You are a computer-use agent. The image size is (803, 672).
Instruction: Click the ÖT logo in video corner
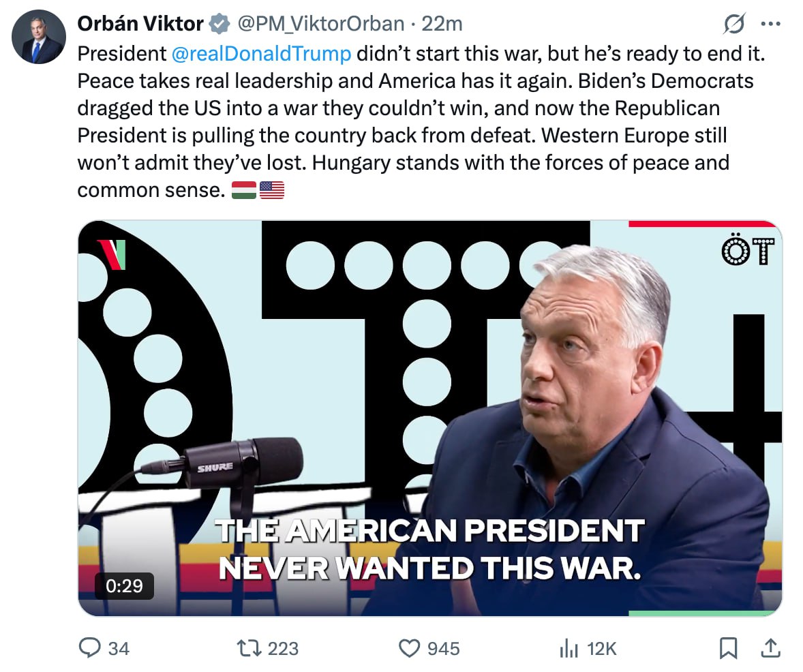(748, 251)
